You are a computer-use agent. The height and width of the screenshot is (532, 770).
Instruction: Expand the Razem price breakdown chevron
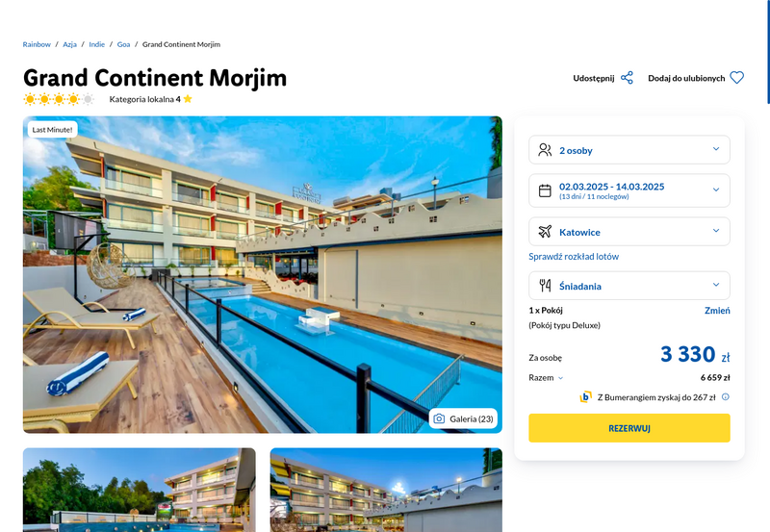[x=560, y=378]
